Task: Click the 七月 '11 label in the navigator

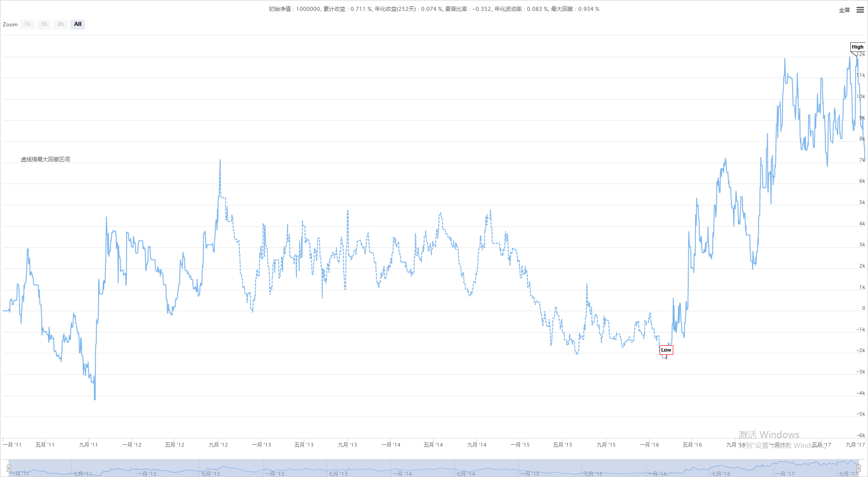Action: 83,474
